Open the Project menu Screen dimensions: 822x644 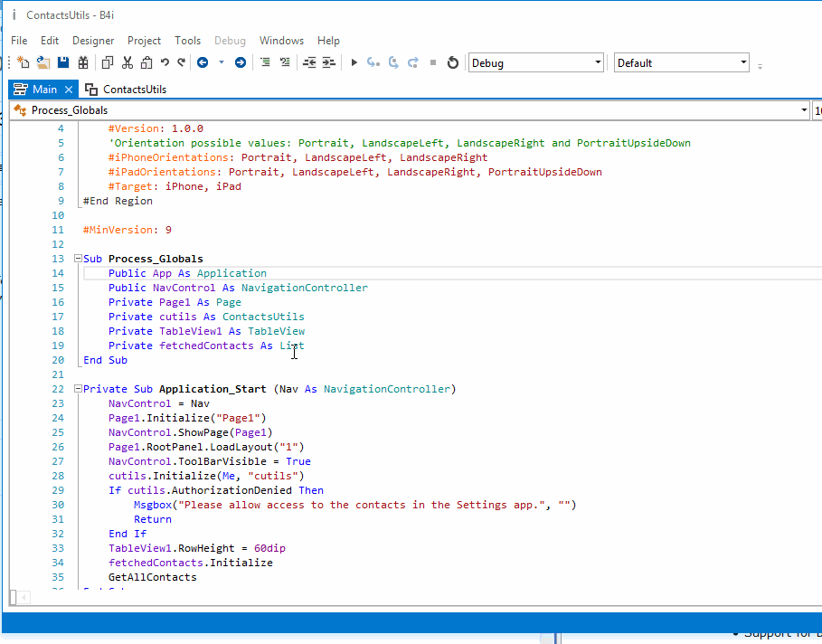pos(144,41)
